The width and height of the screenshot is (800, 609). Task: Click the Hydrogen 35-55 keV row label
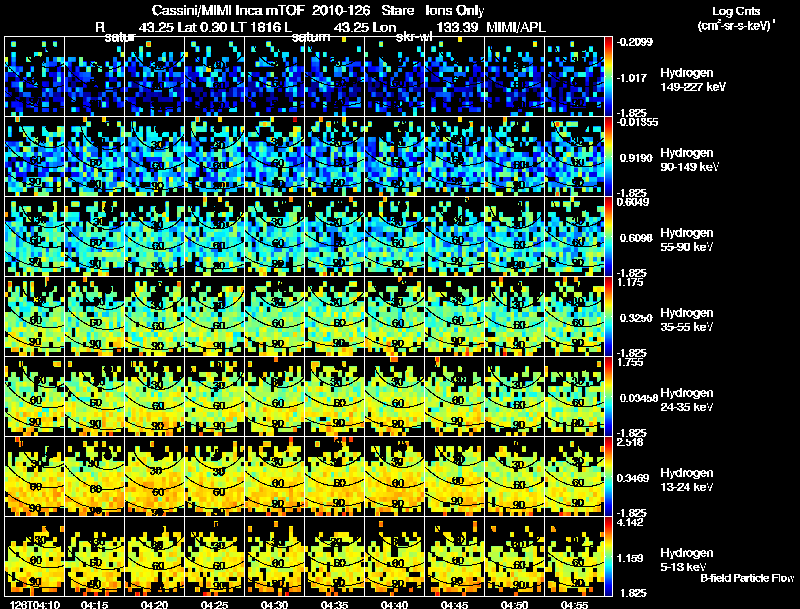pos(687,320)
